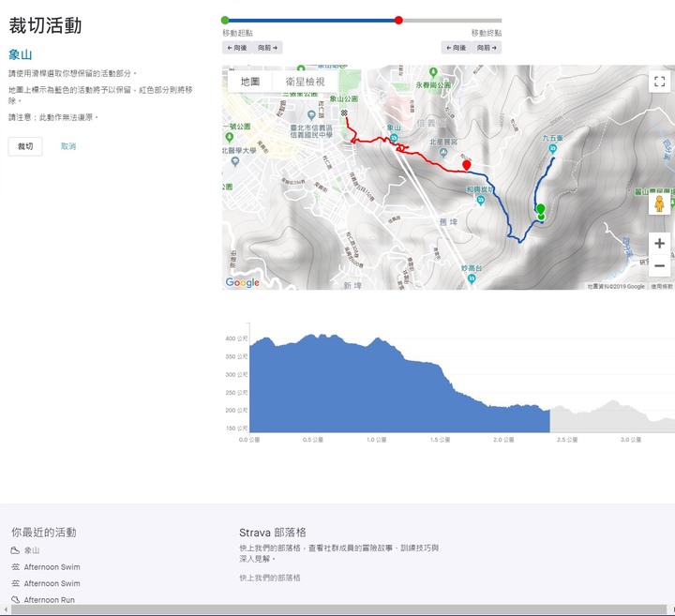This screenshot has height=616, width=675.
Task: Click the 一號公園 park pin
Action: coord(230,137)
